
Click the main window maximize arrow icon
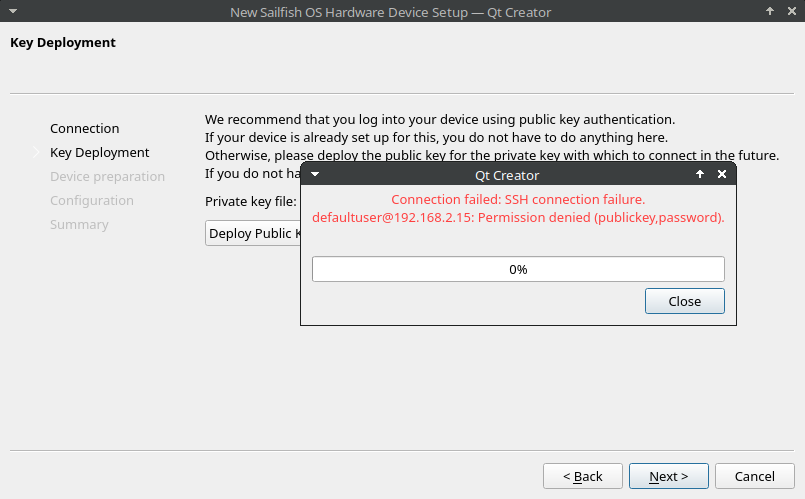(x=769, y=12)
